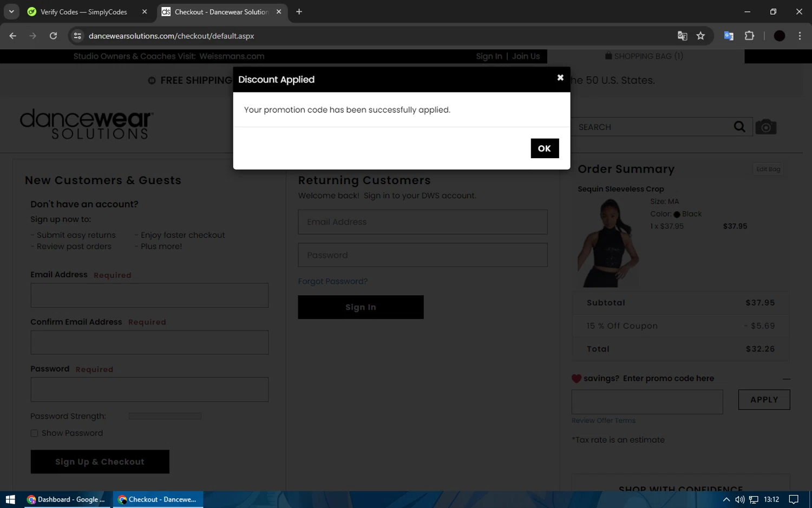The width and height of the screenshot is (812, 508).
Task: Go forward in browser history
Action: [x=33, y=36]
